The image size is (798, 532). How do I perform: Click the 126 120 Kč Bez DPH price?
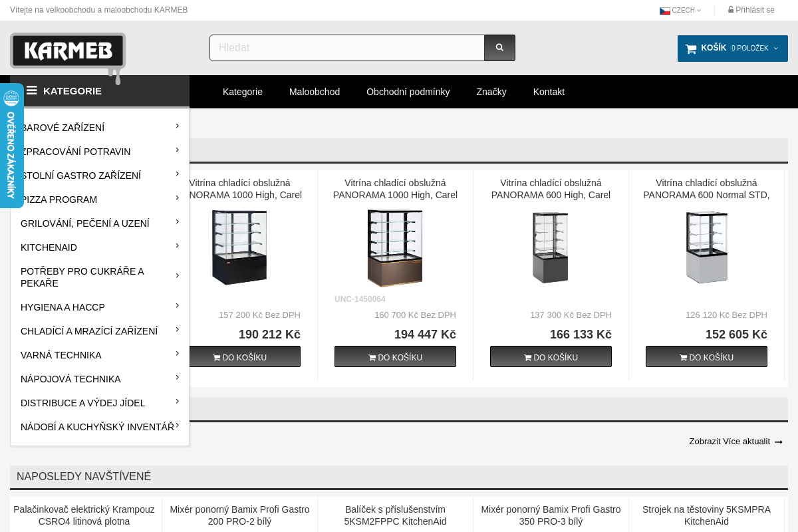click(x=726, y=315)
